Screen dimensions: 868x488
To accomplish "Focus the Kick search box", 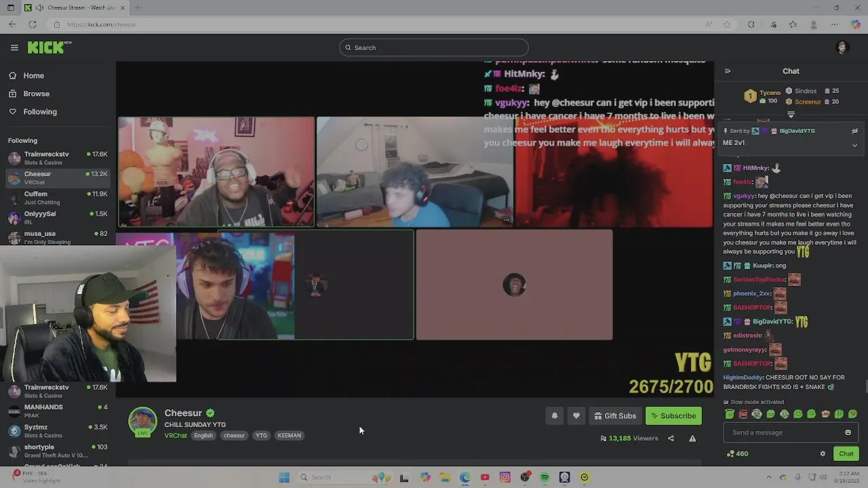I will click(434, 47).
